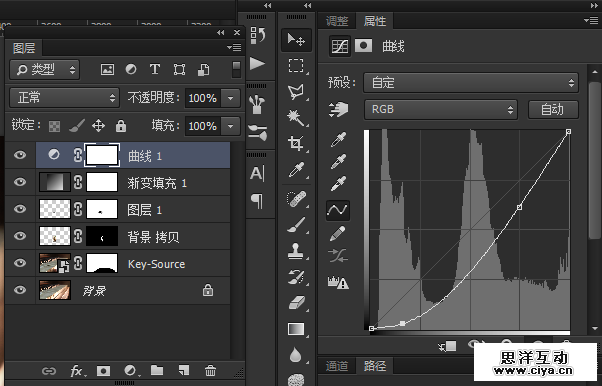The image size is (602, 386).
Task: Click the create new layer button
Action: tap(184, 370)
